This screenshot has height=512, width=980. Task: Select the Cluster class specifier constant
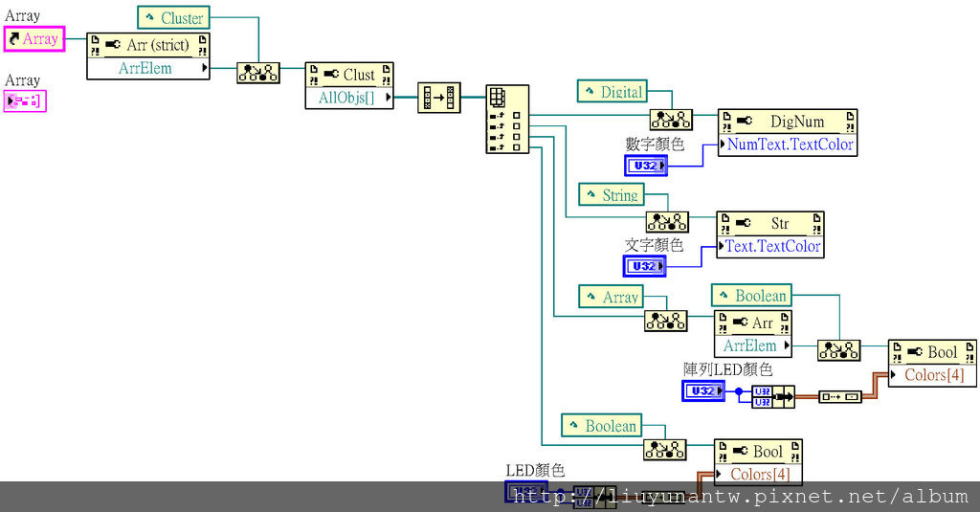click(174, 18)
